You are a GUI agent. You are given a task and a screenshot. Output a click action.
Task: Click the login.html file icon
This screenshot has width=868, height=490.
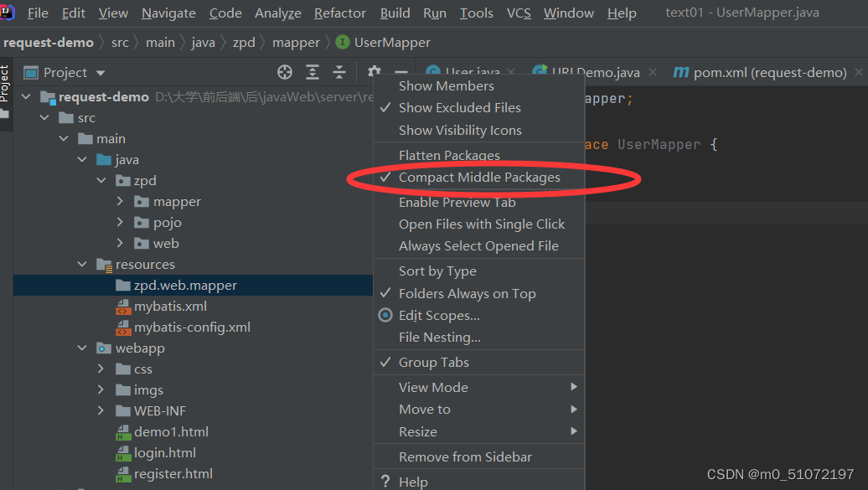[123, 453]
